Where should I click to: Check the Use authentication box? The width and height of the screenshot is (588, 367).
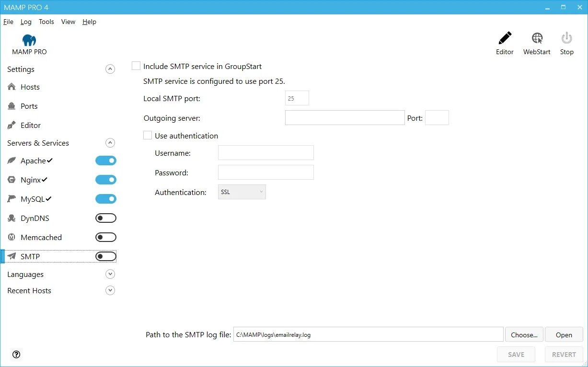click(x=148, y=136)
